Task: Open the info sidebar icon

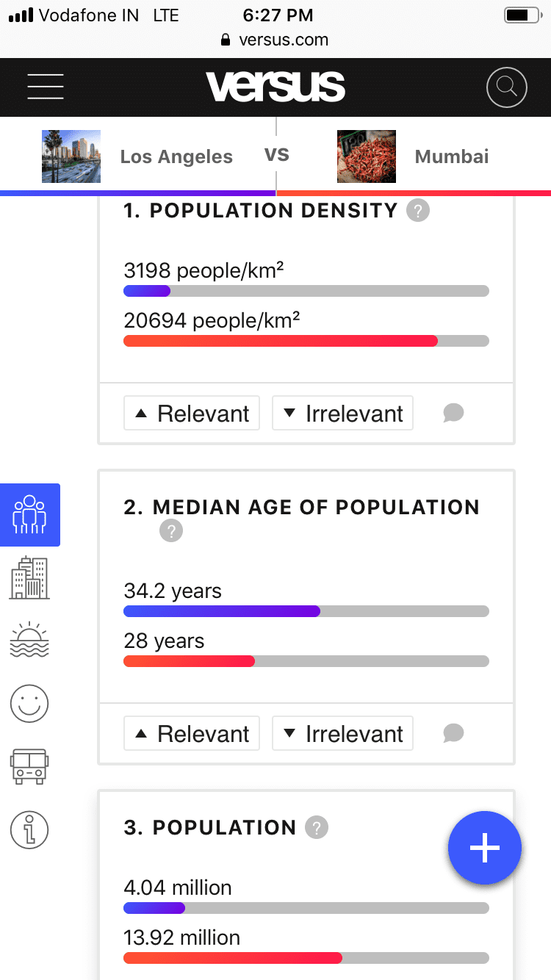Action: coord(29,830)
